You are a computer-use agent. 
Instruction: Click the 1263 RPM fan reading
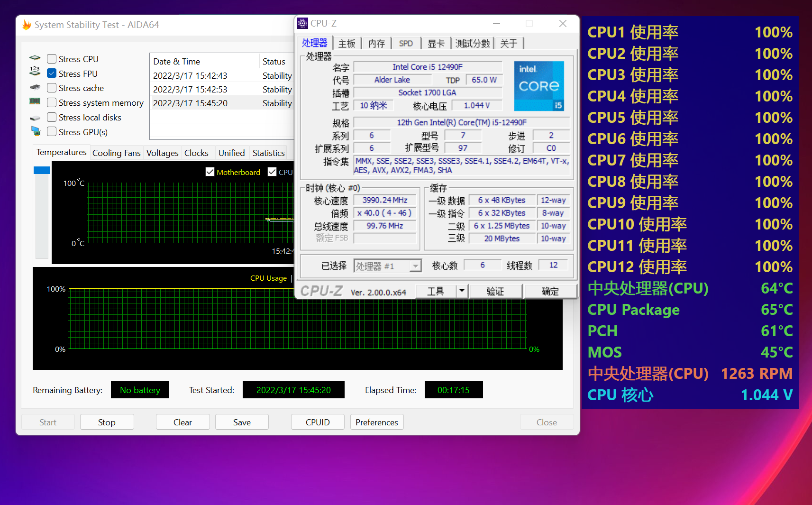757,374
